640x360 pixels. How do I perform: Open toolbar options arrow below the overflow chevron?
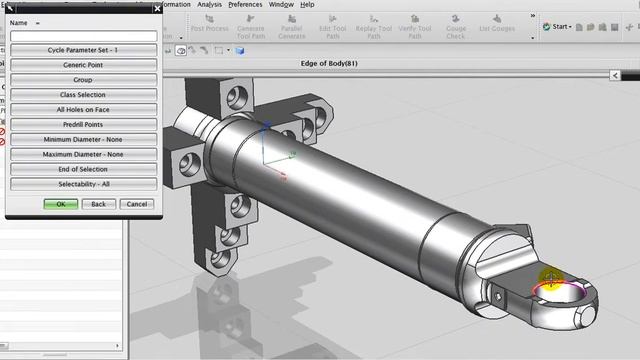(533, 38)
